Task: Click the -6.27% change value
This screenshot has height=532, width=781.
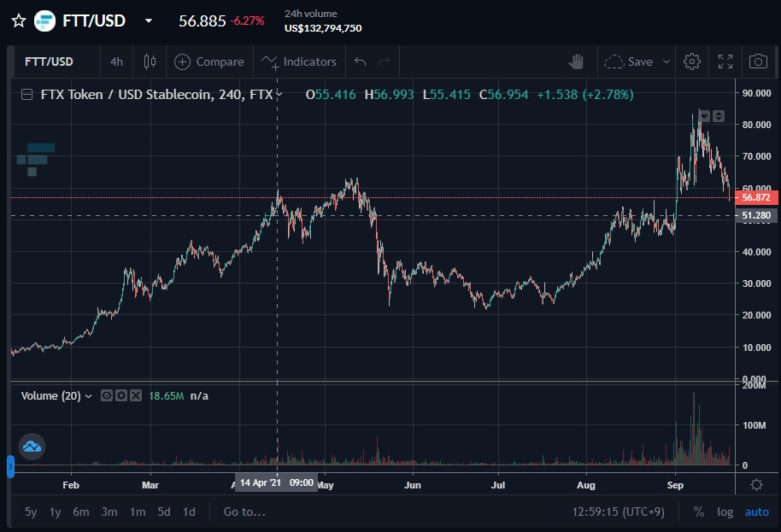Action: pyautogui.click(x=248, y=20)
